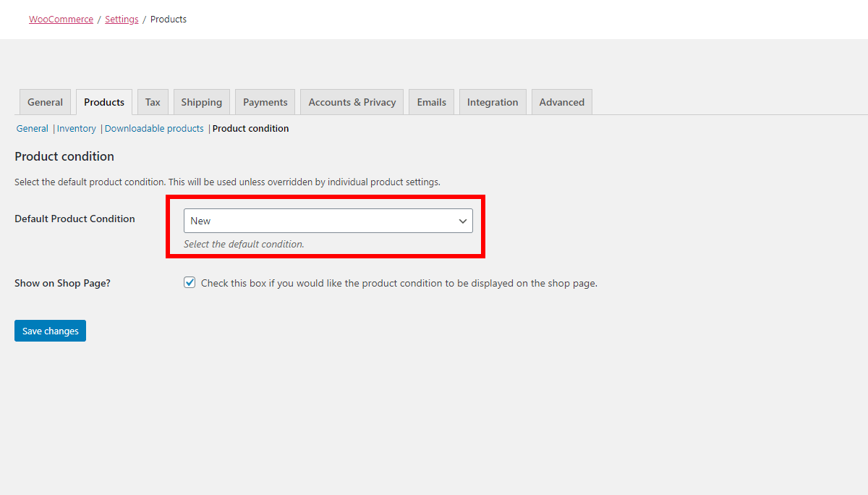Navigate to WooCommerce via breadcrumb
Viewport: 868px width, 495px height.
[61, 19]
